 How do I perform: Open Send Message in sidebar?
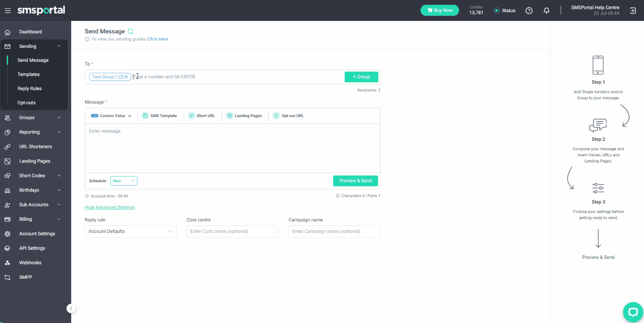[x=33, y=60]
